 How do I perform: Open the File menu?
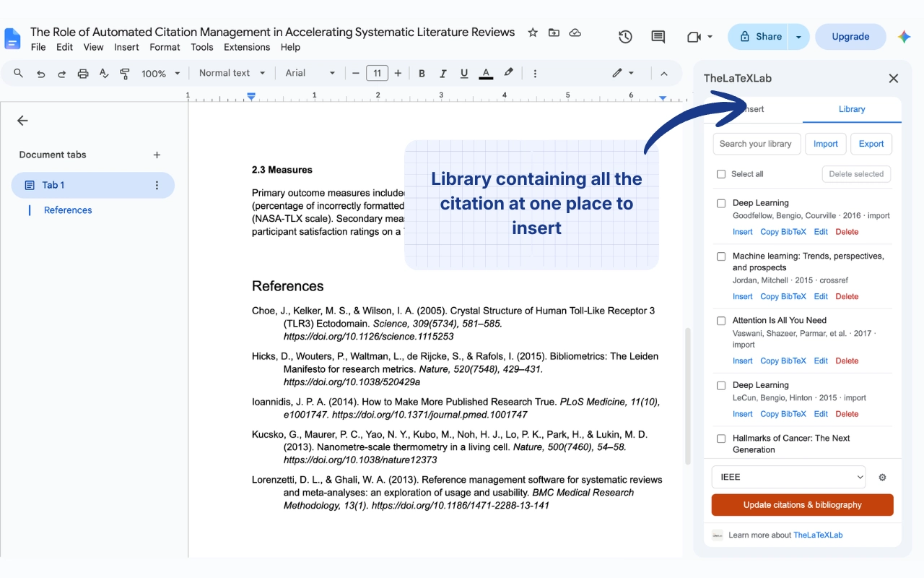tap(38, 47)
